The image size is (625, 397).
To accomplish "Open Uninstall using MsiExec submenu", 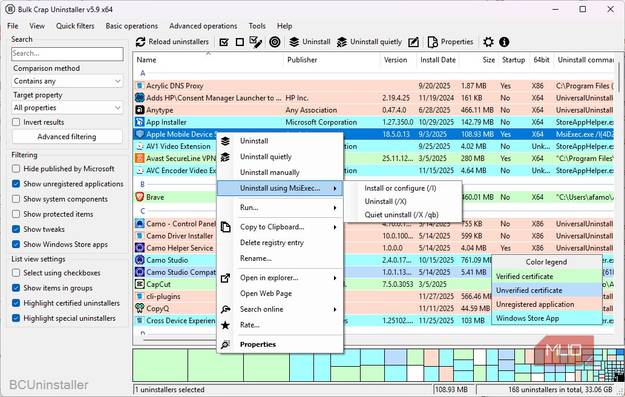I will click(x=280, y=188).
